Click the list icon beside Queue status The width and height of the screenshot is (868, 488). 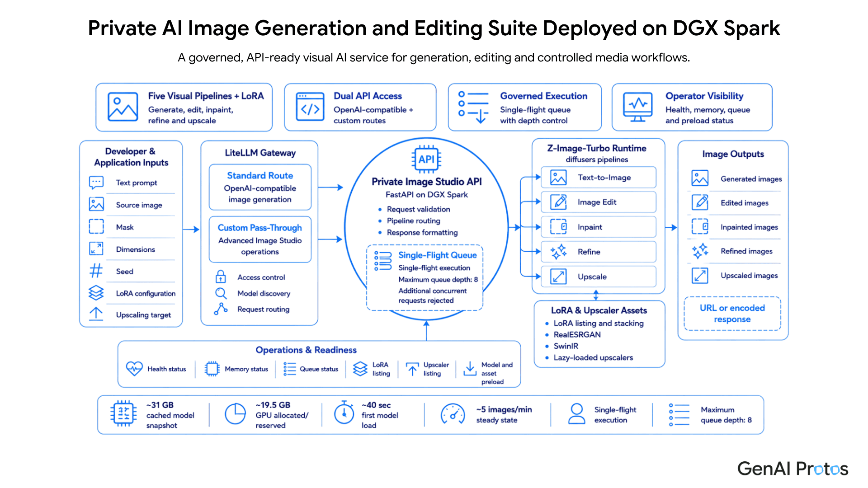coord(289,369)
